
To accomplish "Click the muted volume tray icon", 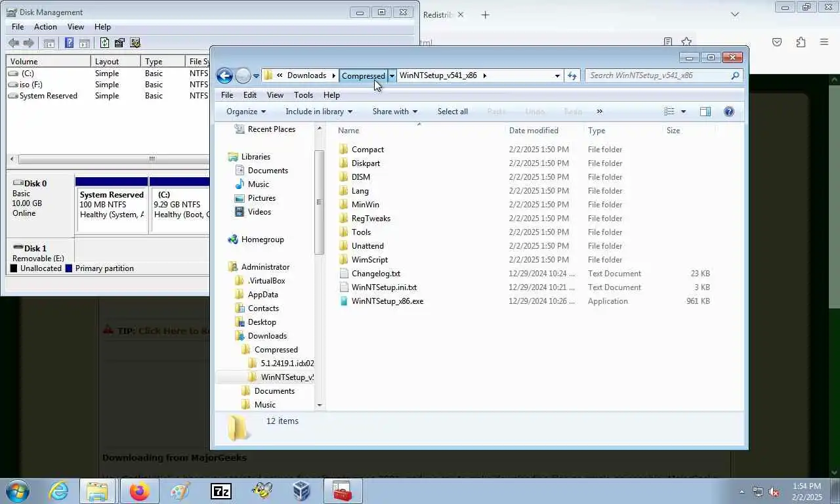I will 774,492.
